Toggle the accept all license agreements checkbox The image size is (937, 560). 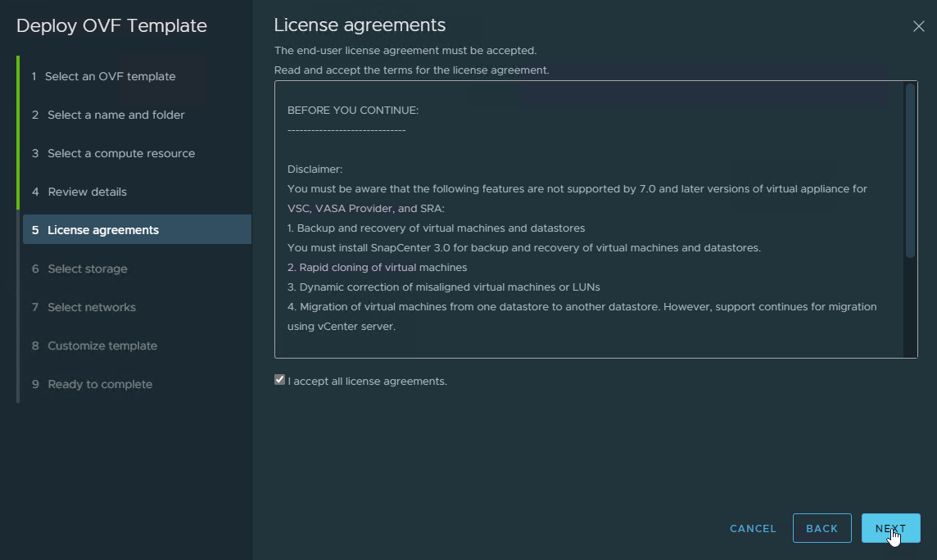[280, 380]
